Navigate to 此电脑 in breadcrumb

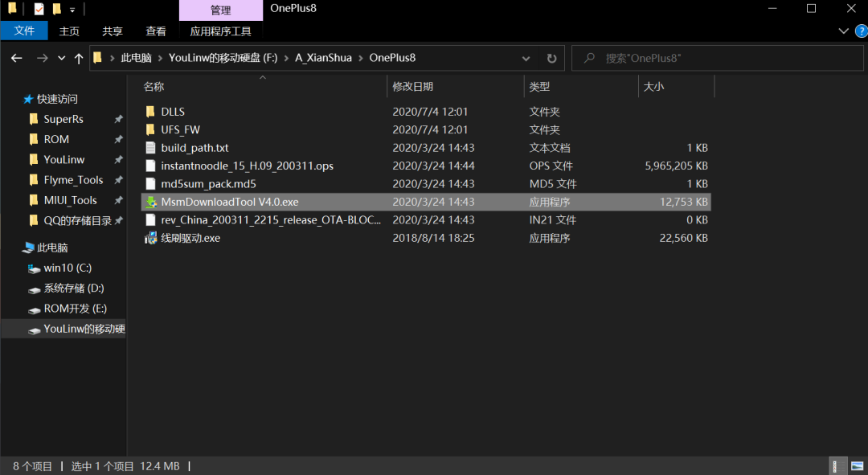(x=136, y=58)
